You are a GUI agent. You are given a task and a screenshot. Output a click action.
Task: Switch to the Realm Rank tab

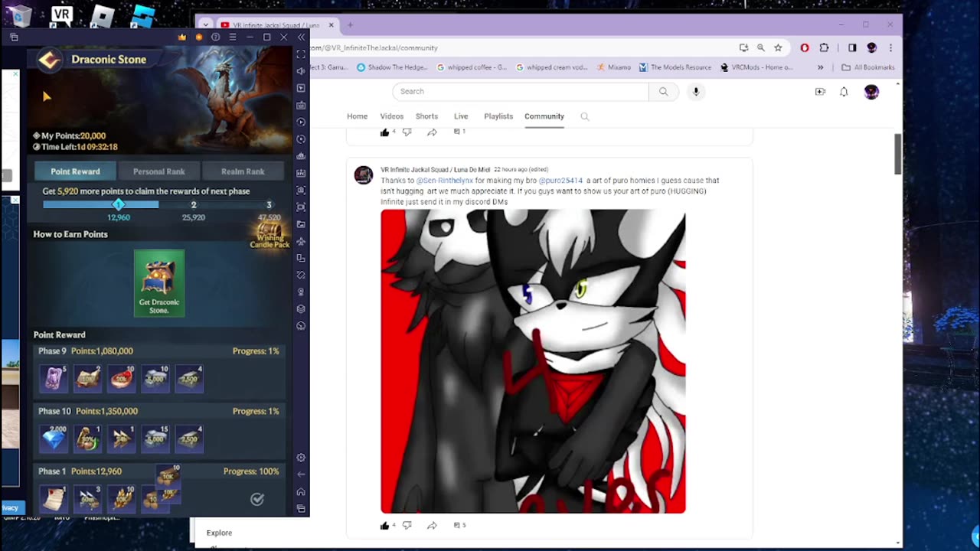point(243,171)
